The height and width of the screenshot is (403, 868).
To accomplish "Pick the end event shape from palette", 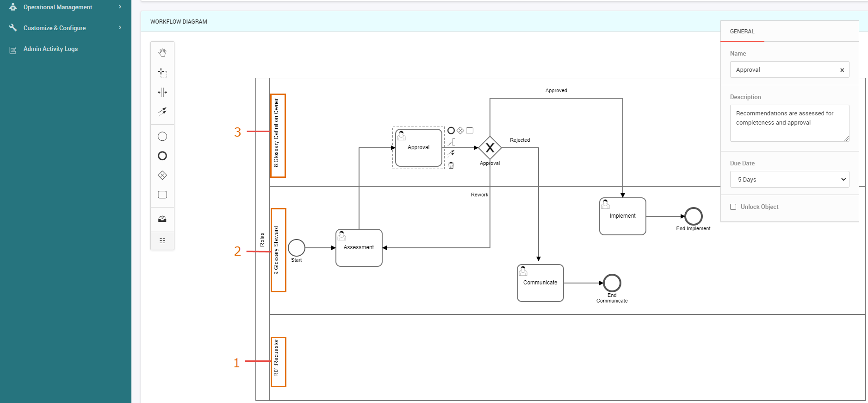I will (162, 156).
